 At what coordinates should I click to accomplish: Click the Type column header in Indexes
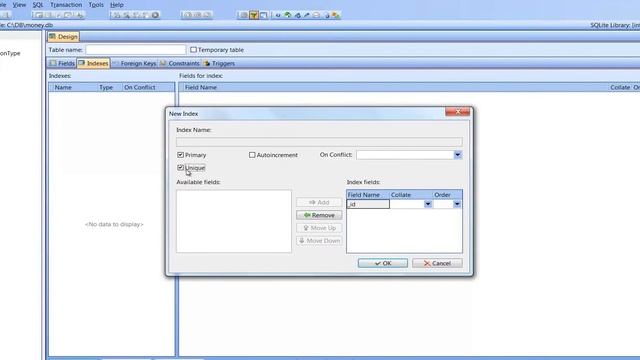tap(110, 87)
